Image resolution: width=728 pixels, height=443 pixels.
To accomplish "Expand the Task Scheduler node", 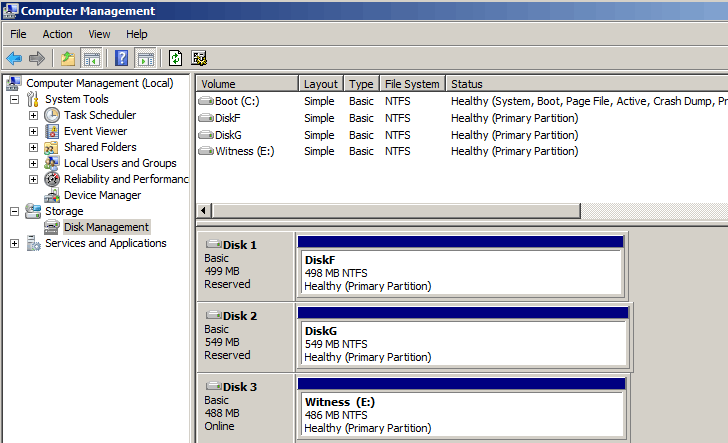I will point(33,115).
